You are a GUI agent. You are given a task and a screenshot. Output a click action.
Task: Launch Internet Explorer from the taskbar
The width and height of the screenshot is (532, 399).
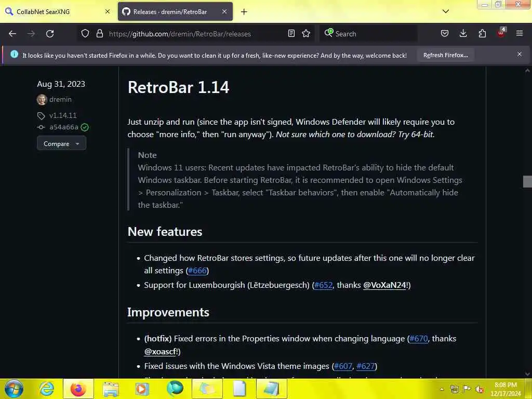(x=46, y=389)
